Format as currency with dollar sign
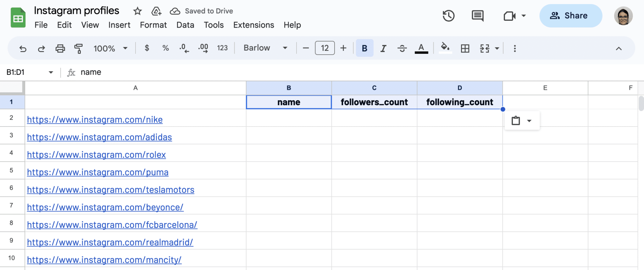 pyautogui.click(x=147, y=48)
